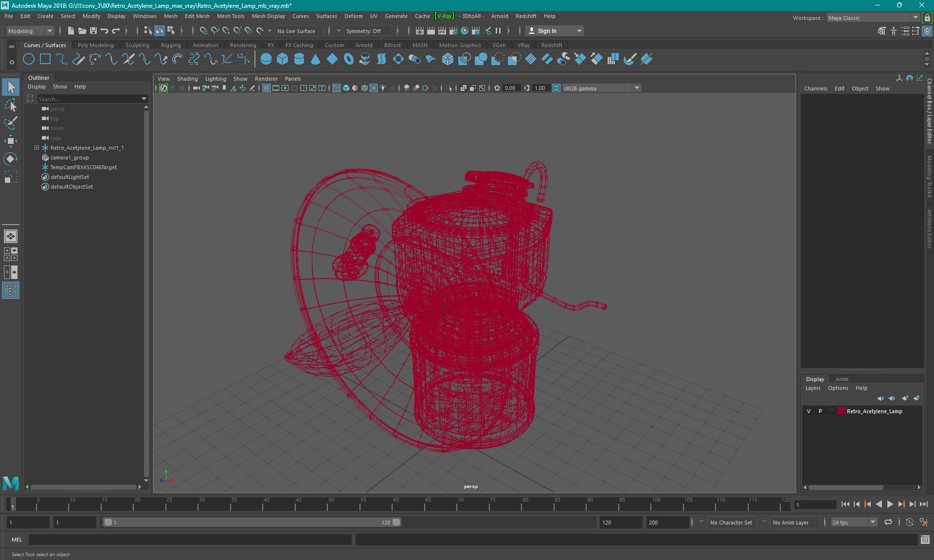
Task: Activate the Paint selection tool
Action: click(11, 123)
